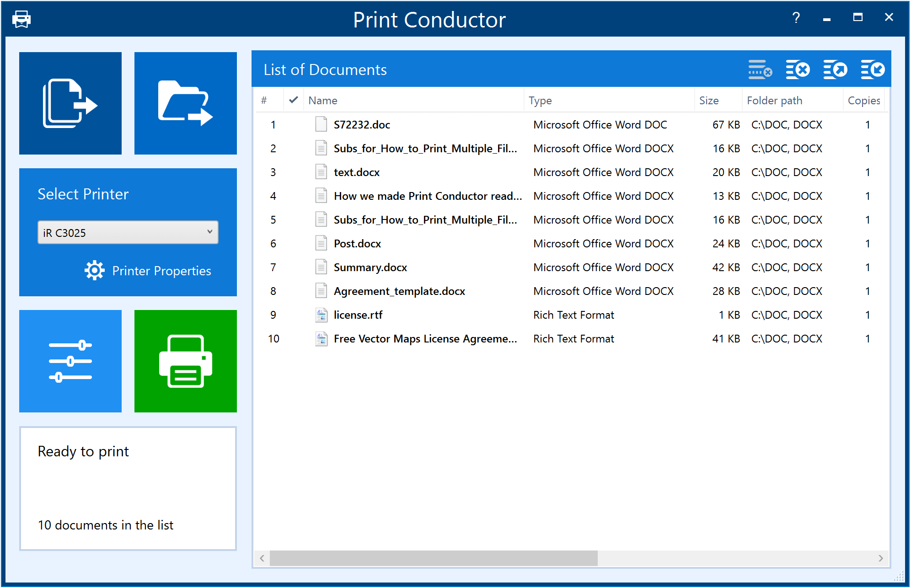Click the add documents to list icon
Viewport: 911px width, 588px height.
tap(68, 100)
